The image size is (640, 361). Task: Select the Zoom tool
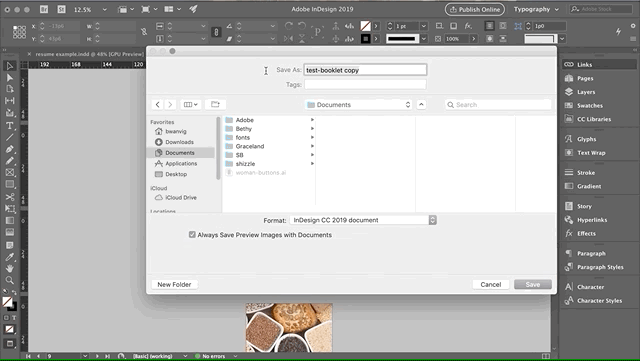(10, 280)
